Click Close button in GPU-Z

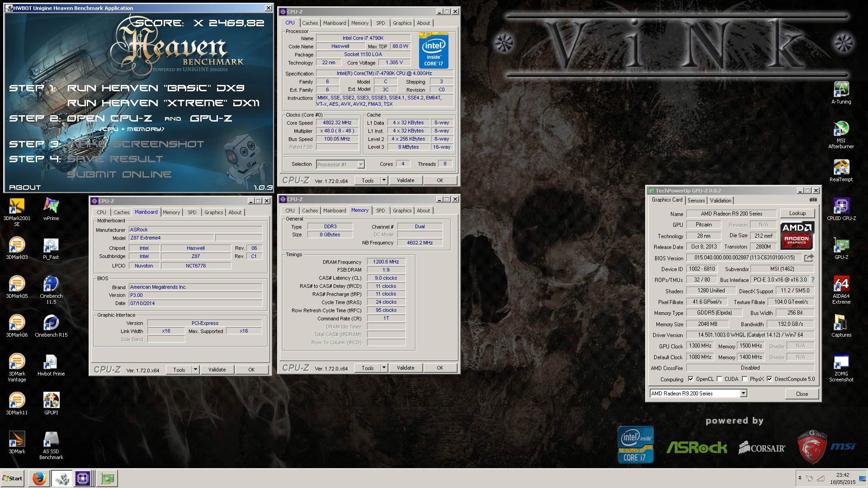coord(802,394)
